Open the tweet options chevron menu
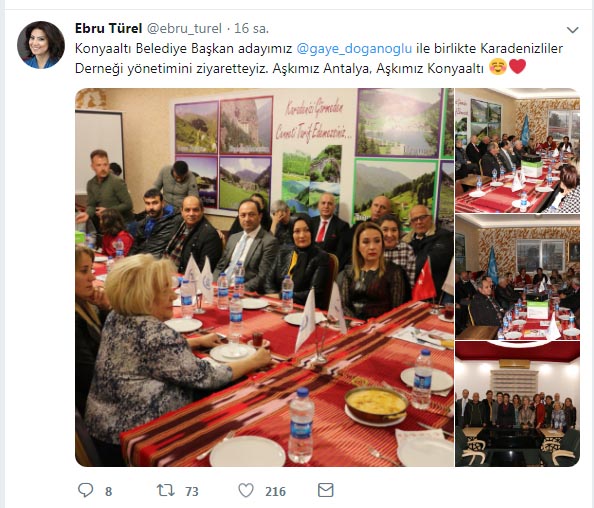Viewport: 594px width, 508px height. 572,30
